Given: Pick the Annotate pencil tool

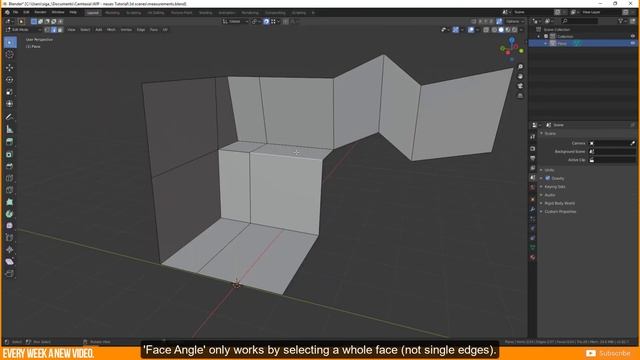Looking at the screenshot, I should click(x=10, y=117).
